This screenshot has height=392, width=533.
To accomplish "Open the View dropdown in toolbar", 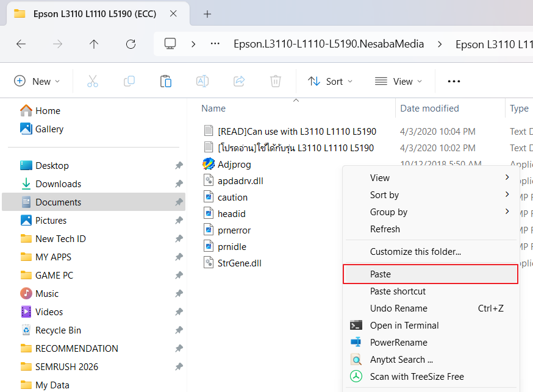I will click(398, 81).
